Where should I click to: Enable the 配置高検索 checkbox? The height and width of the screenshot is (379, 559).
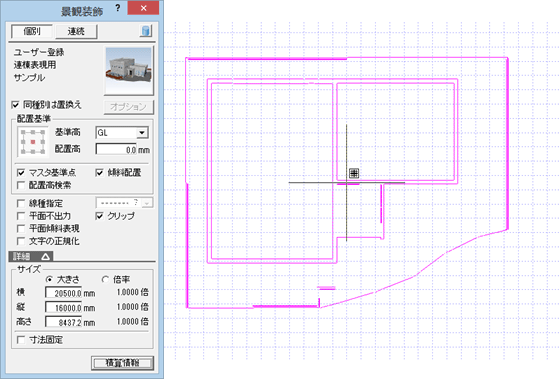tap(21, 185)
